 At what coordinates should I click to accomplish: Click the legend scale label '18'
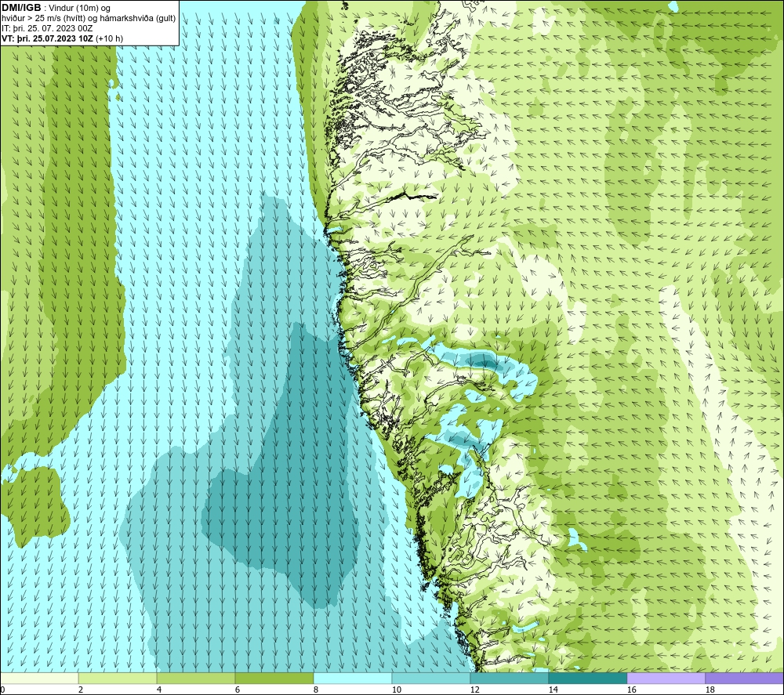click(x=710, y=690)
